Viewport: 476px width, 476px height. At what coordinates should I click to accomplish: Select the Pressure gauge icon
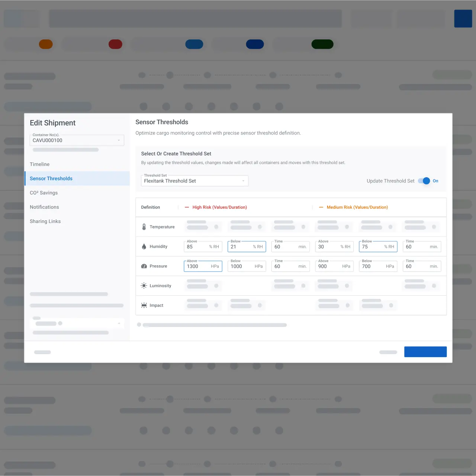click(144, 266)
